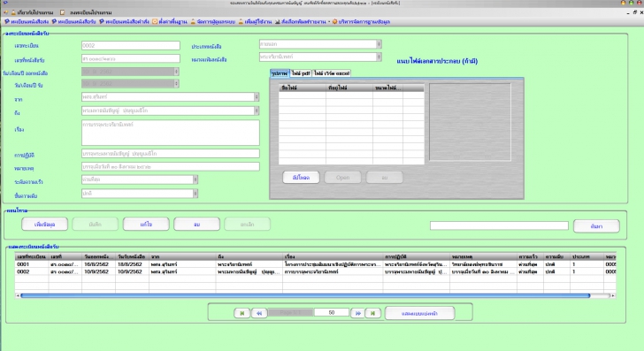Click the horizontal scrollbar of the grid
Image resolution: width=644 pixels, height=351 pixels.
[x=305, y=295]
